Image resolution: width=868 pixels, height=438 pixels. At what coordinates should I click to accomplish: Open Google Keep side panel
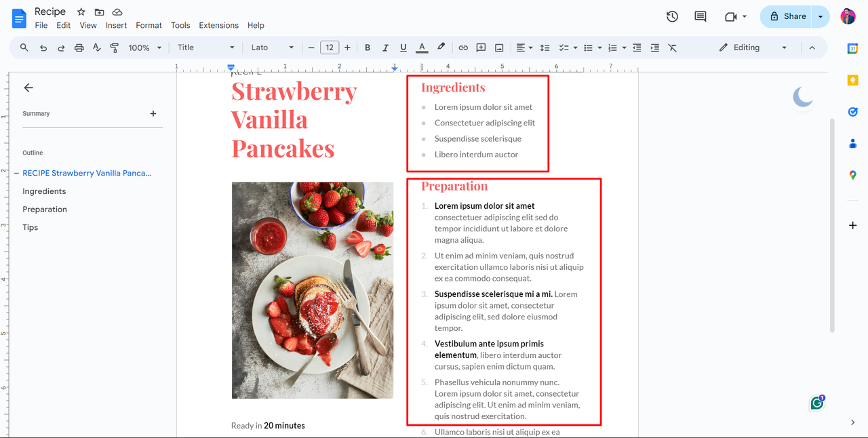[853, 80]
